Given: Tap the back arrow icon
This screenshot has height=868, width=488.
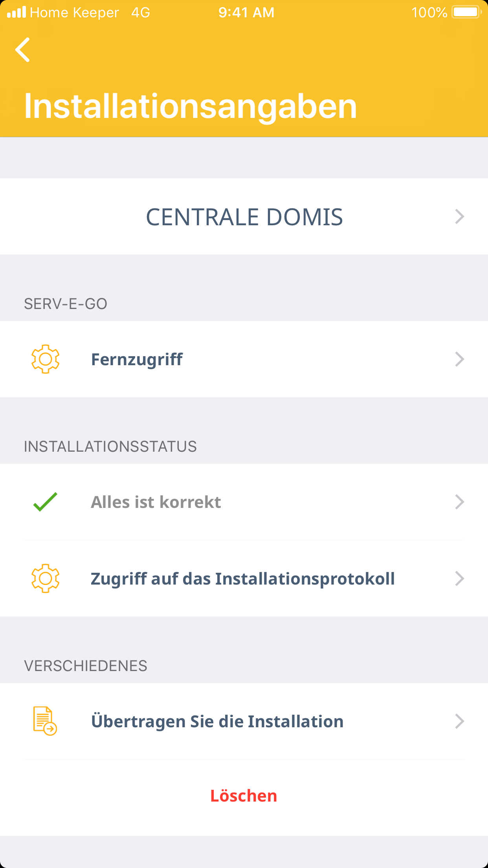Looking at the screenshot, I should 23,50.
